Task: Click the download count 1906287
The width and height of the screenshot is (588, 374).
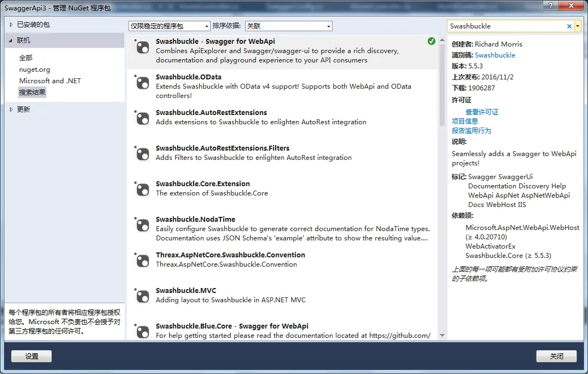Action: pyautogui.click(x=481, y=88)
